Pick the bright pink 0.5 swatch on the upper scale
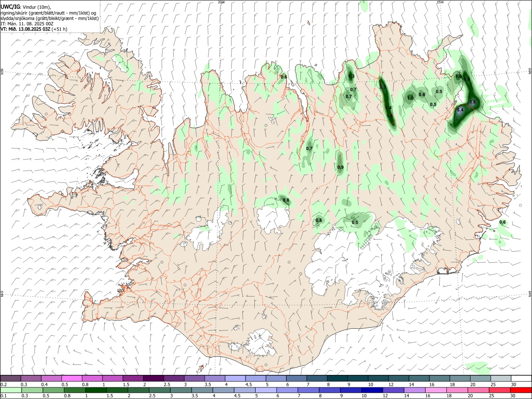The height and width of the screenshot is (399, 532). click(71, 378)
